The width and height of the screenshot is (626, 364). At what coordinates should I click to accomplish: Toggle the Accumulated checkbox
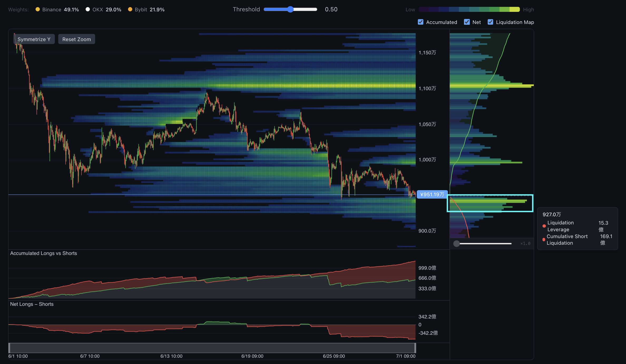pos(421,22)
